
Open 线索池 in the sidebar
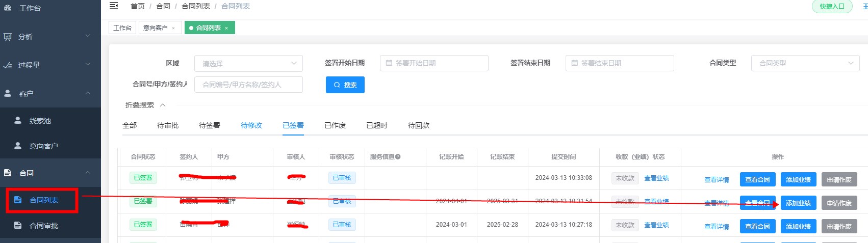tap(40, 121)
